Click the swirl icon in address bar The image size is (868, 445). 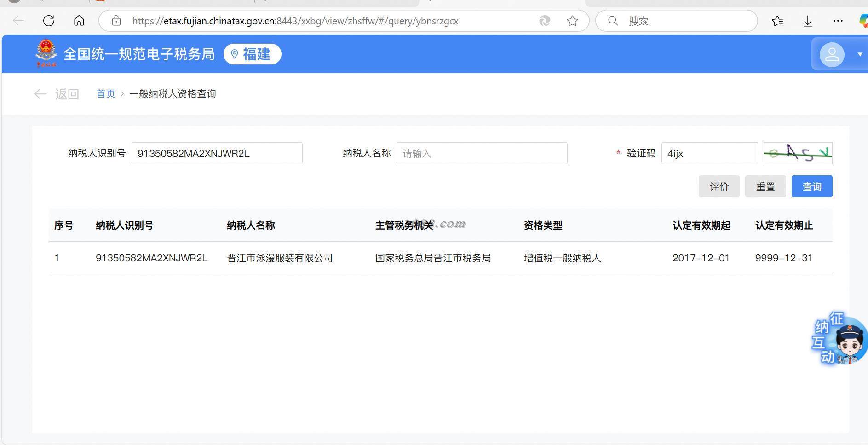545,21
